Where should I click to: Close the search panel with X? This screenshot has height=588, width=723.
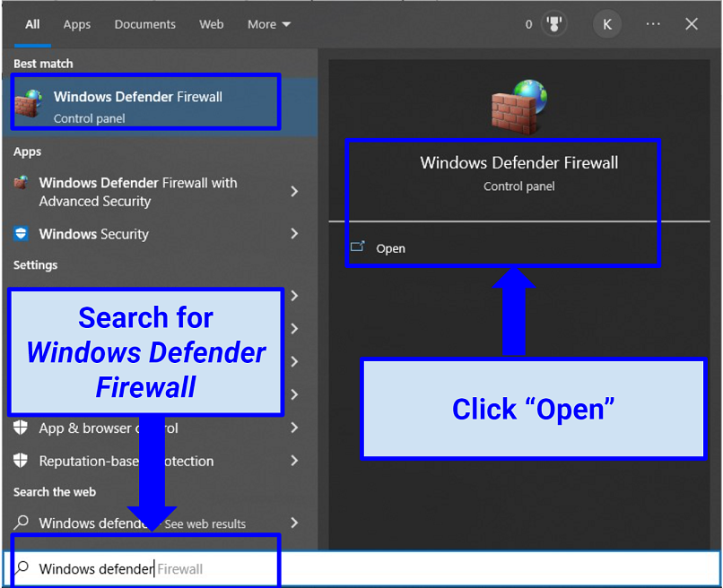692,24
